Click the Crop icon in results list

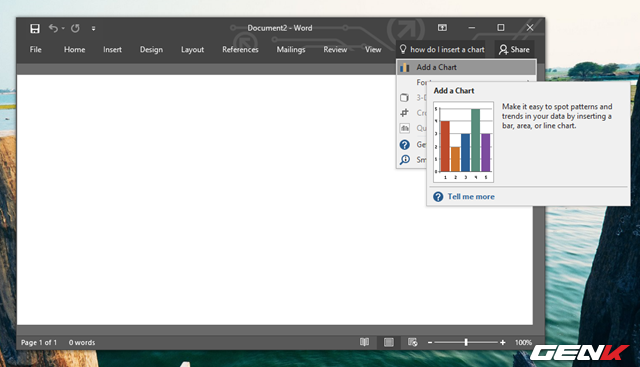(404, 113)
